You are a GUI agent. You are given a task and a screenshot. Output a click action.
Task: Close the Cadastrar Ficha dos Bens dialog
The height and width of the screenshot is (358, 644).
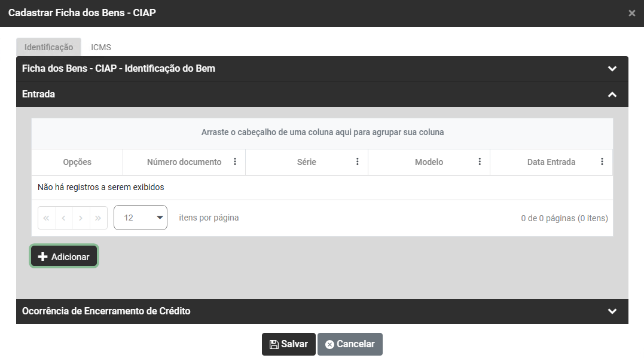click(631, 13)
